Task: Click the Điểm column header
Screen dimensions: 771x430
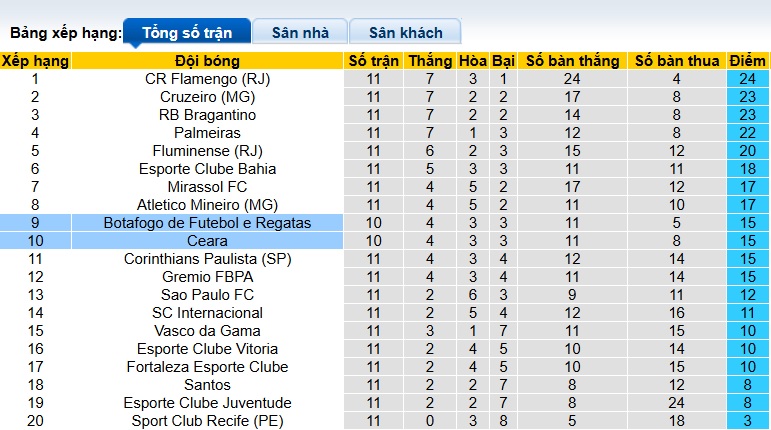Action: (x=748, y=60)
